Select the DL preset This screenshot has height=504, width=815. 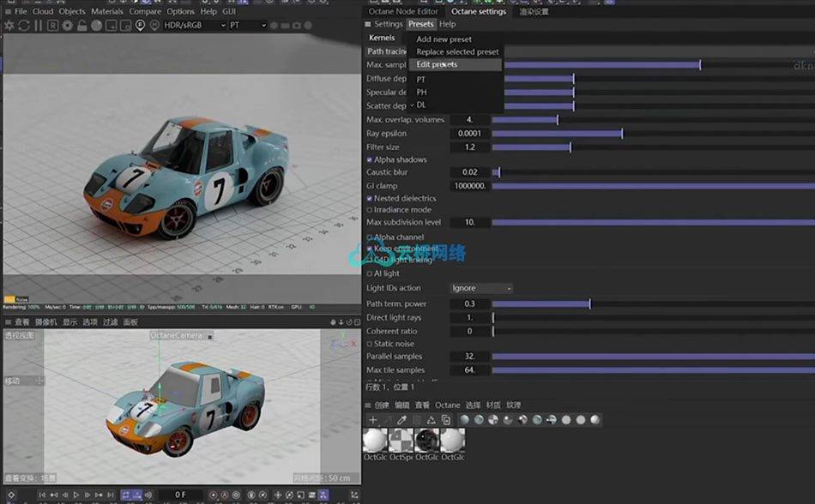click(421, 105)
